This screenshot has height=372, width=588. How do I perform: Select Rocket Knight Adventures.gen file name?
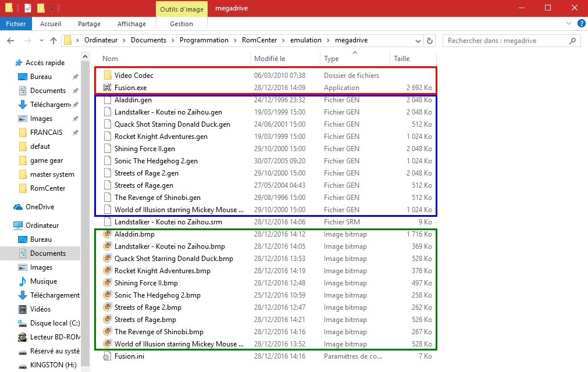[161, 137]
